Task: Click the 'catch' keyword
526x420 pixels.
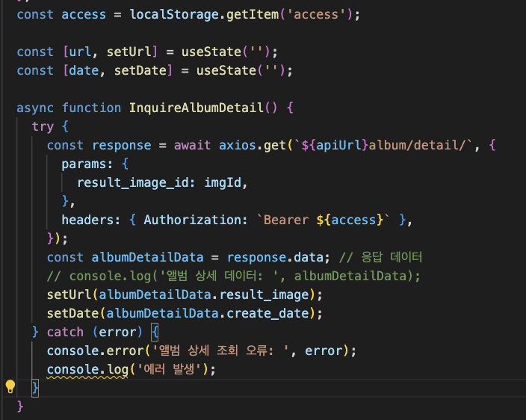Action: (x=65, y=332)
